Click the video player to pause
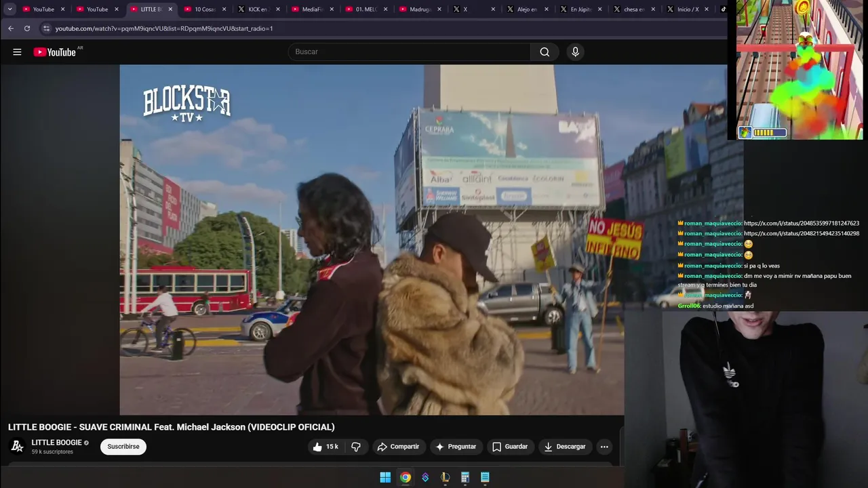Screen dimensions: 868x488 pos(372,240)
